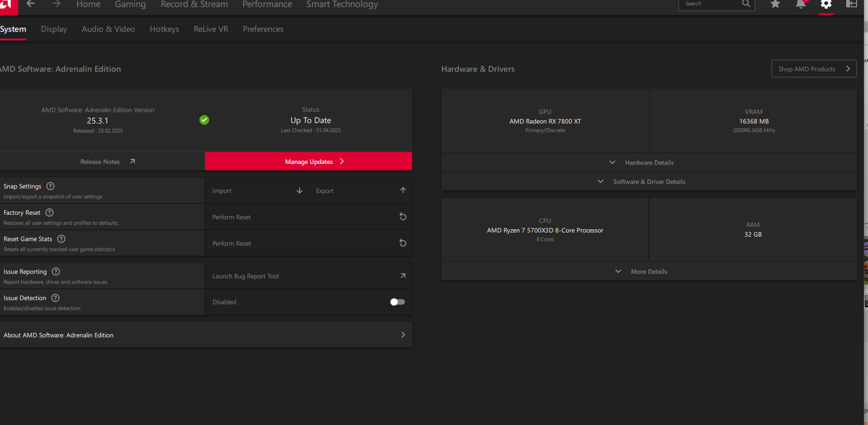
Task: Enable the Issue Detection toggle
Action: 398,302
